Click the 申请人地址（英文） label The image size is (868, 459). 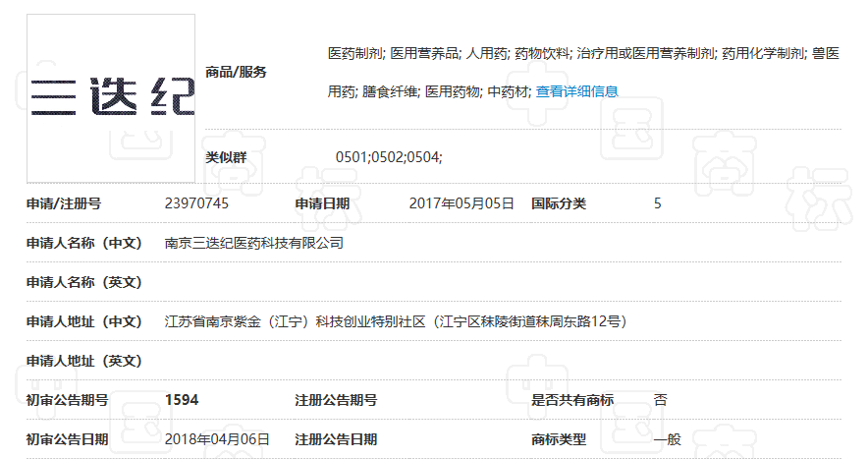pyautogui.click(x=84, y=361)
